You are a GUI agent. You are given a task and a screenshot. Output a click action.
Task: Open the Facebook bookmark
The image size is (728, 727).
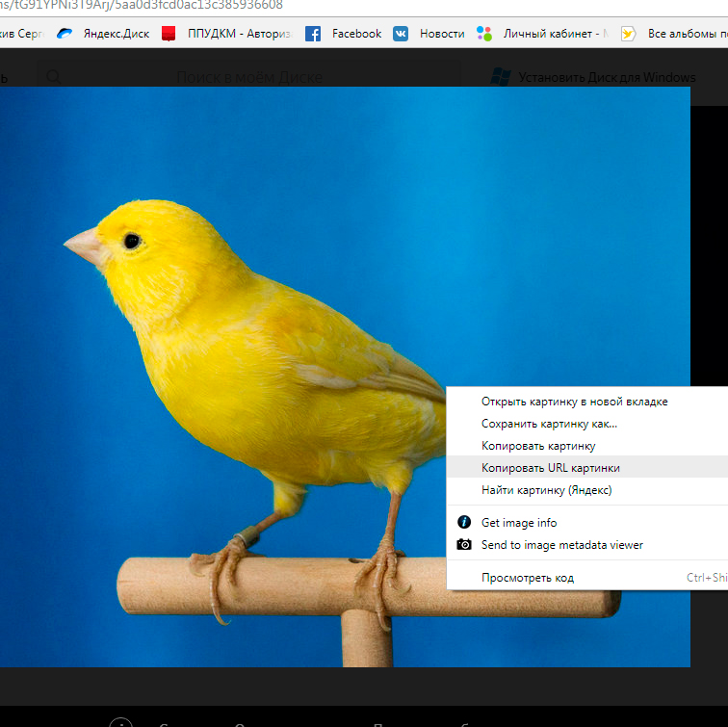344,34
